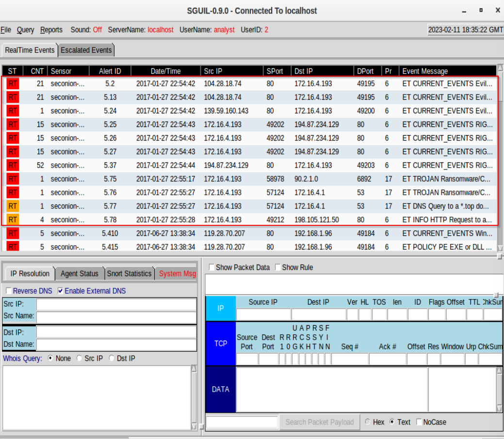504x439 pixels.
Task: Open the File menu
Action: point(6,30)
